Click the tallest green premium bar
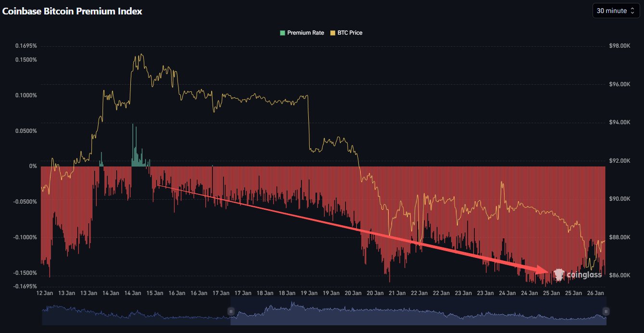 (133, 145)
